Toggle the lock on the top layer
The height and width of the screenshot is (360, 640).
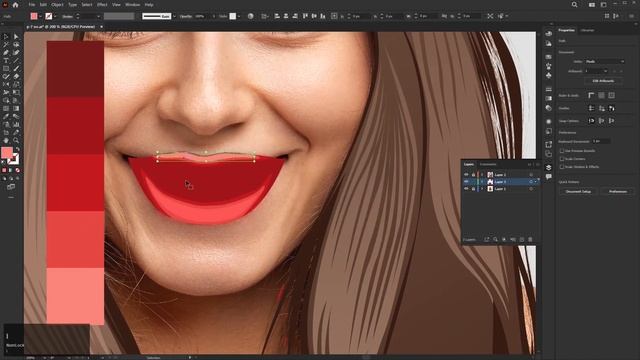473,175
